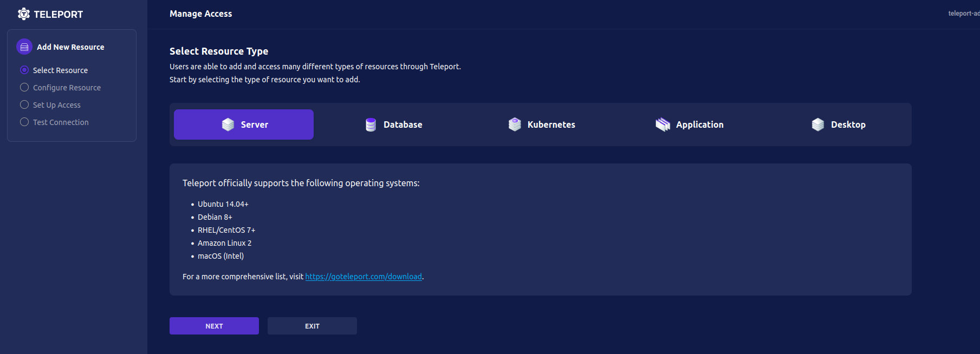Click the Database cylinder icon
The image size is (980, 354).
(x=371, y=124)
